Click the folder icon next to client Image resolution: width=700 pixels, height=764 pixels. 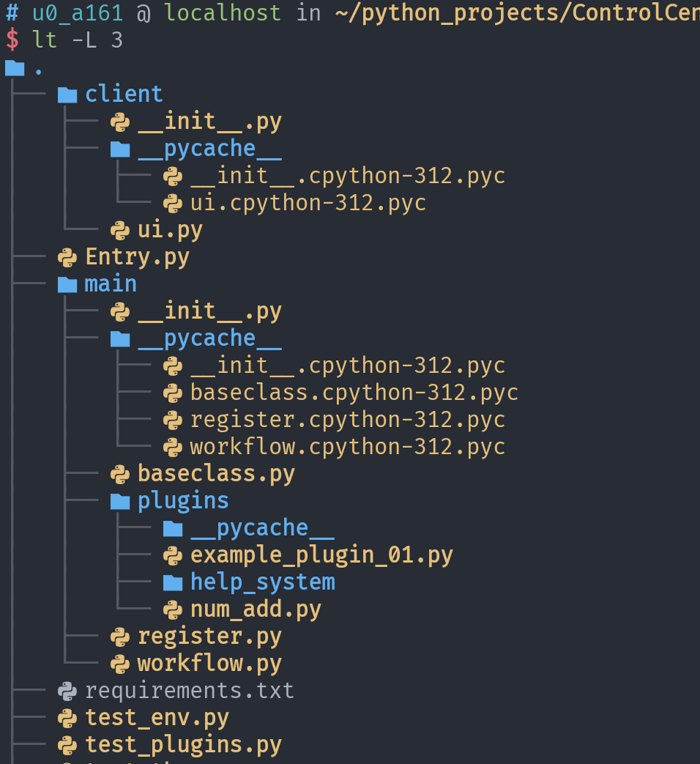67,94
